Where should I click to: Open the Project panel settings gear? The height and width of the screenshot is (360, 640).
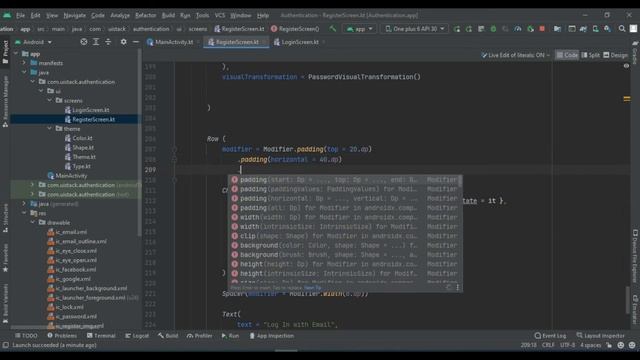click(x=123, y=42)
